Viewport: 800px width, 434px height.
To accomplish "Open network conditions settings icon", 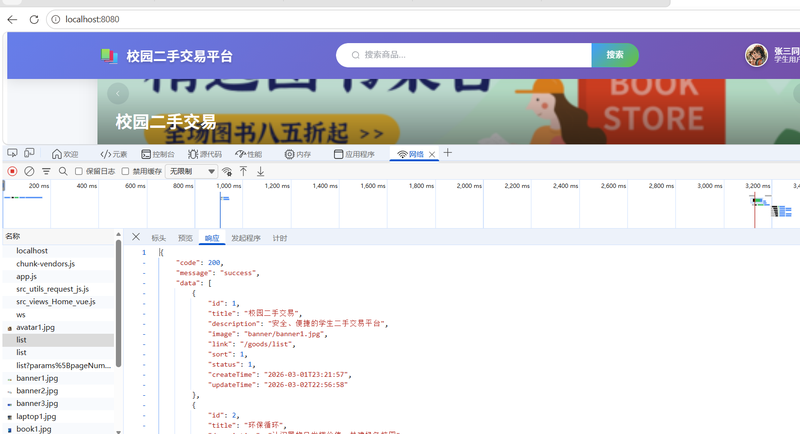I will (227, 171).
